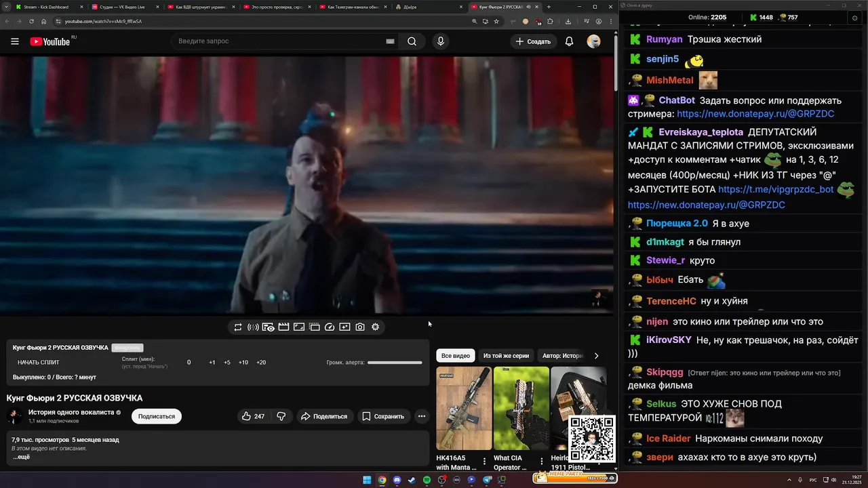Open the What CIA Operator short thumbnail
Viewport: 868px width, 488px height.
point(521,409)
